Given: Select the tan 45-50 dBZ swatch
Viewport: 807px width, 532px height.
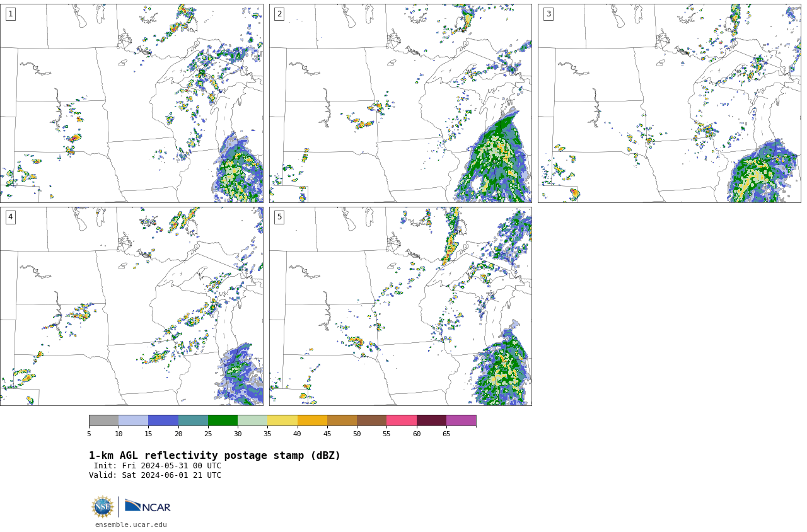Looking at the screenshot, I should (342, 420).
